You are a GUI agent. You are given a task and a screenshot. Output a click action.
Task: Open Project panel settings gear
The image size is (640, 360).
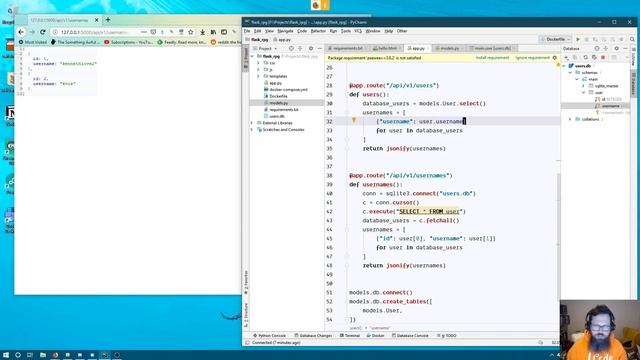pos(311,49)
